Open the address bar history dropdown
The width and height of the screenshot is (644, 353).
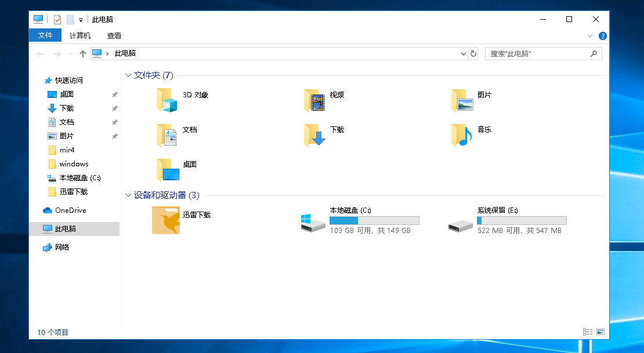tap(463, 54)
